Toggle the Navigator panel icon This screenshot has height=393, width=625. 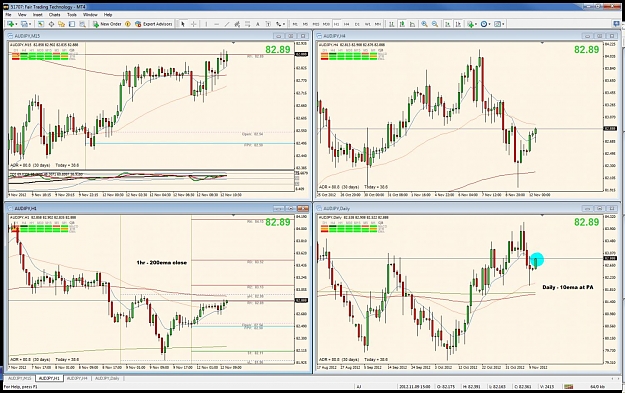click(61, 24)
